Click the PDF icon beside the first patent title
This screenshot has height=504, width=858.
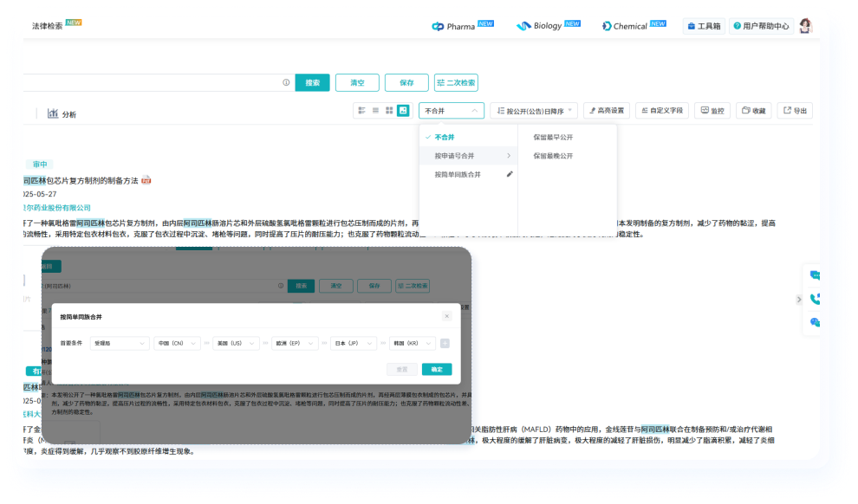click(x=146, y=180)
